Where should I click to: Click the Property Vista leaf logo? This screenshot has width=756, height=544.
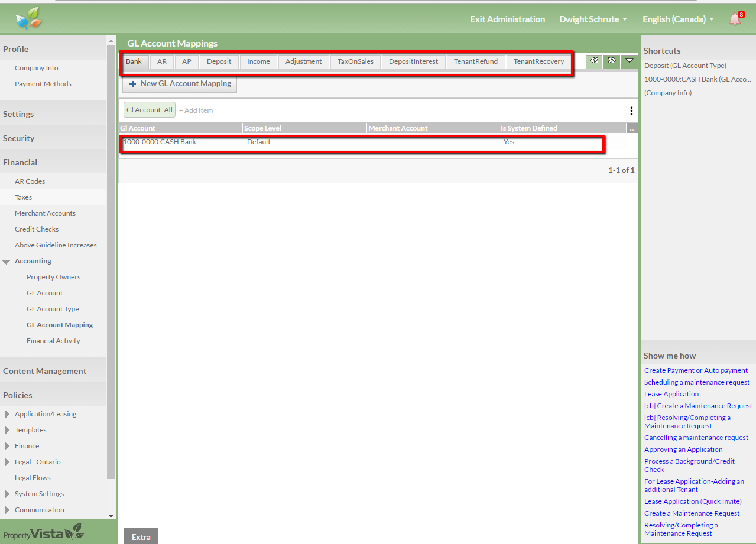tap(29, 19)
